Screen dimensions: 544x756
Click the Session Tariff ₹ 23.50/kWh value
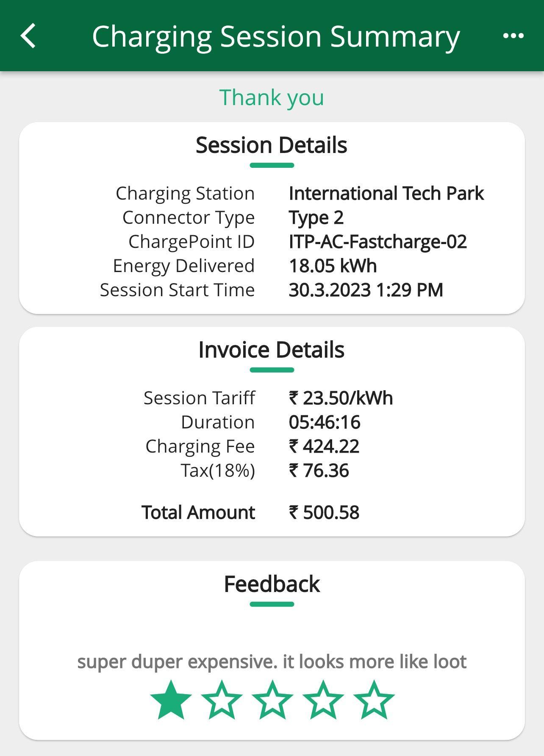tap(341, 398)
